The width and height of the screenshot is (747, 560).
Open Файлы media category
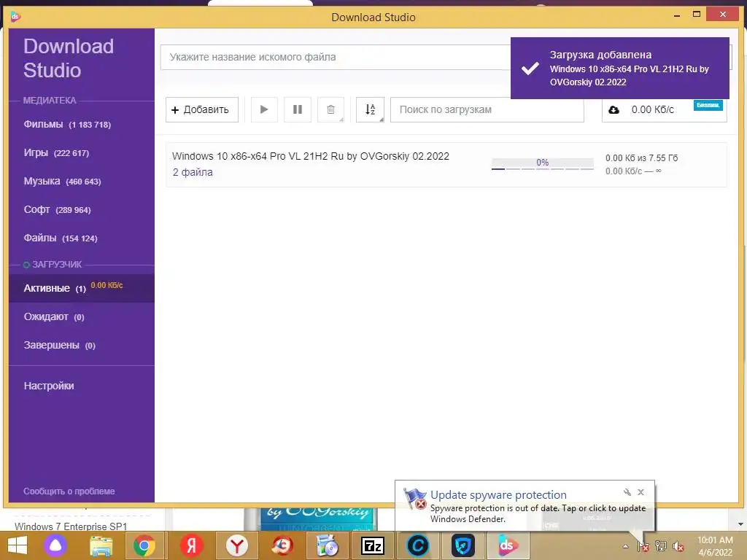pyautogui.click(x=61, y=238)
